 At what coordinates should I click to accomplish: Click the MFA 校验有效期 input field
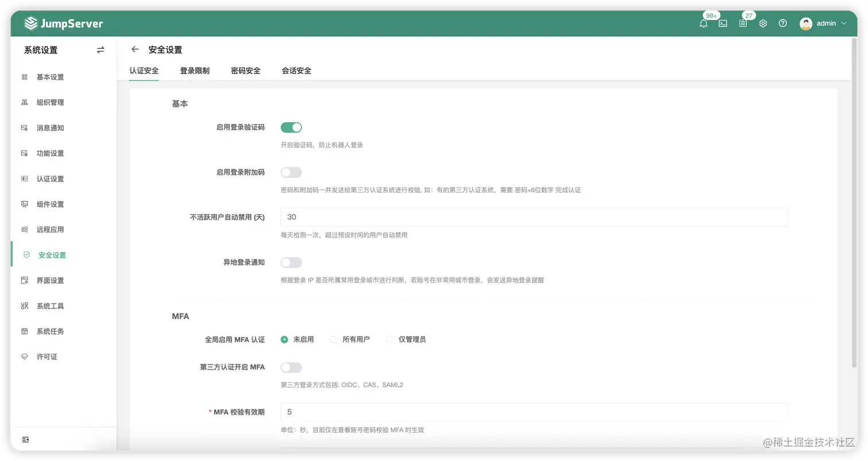(x=534, y=412)
